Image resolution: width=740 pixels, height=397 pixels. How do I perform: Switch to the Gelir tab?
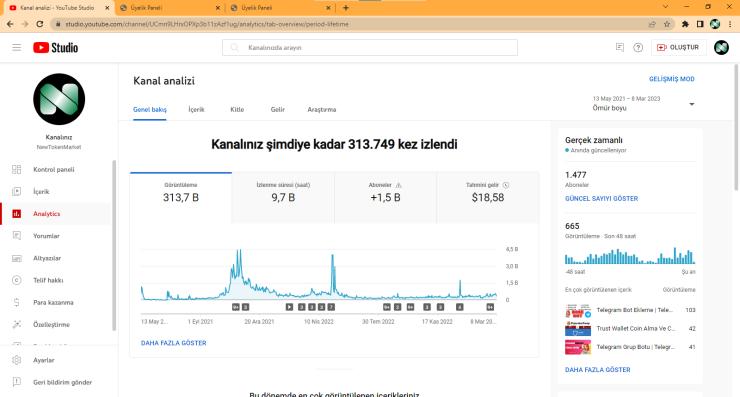click(278, 110)
